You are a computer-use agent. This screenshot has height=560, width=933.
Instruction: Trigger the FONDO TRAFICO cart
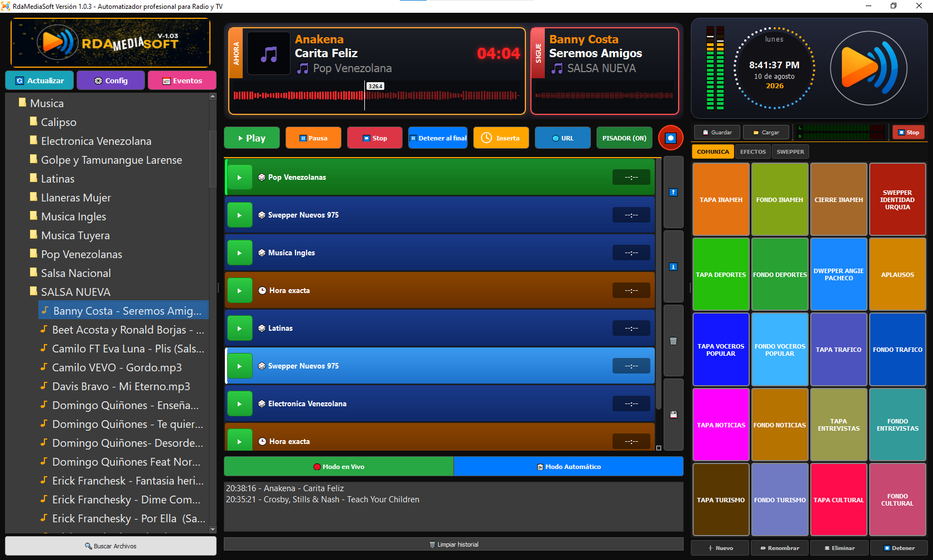(x=897, y=350)
